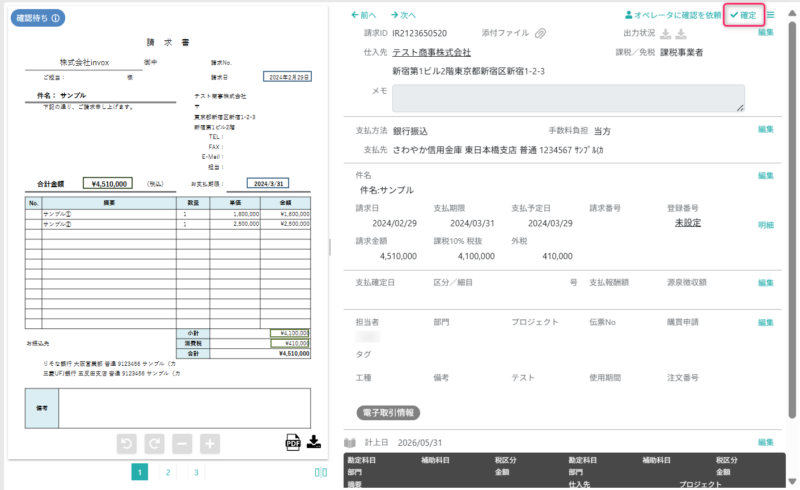The height and width of the screenshot is (490, 800).
Task: Click the 請求ID value IR2123650520
Action: [x=419, y=33]
